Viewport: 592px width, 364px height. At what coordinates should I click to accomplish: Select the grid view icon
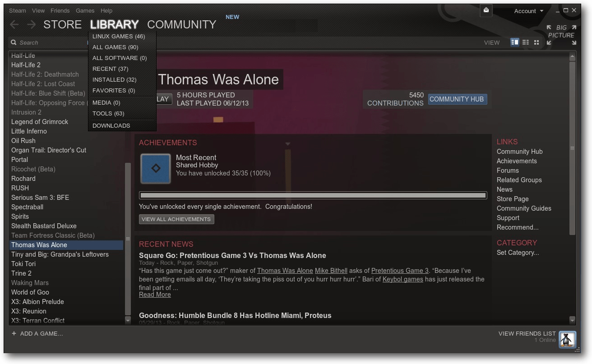tap(536, 42)
